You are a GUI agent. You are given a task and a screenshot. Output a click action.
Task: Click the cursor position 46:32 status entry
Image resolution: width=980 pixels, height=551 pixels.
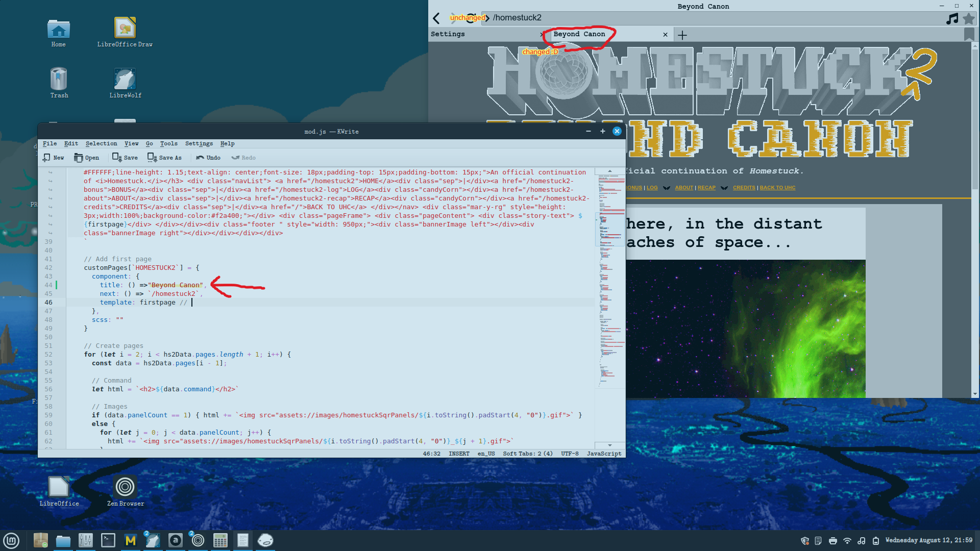(x=431, y=454)
